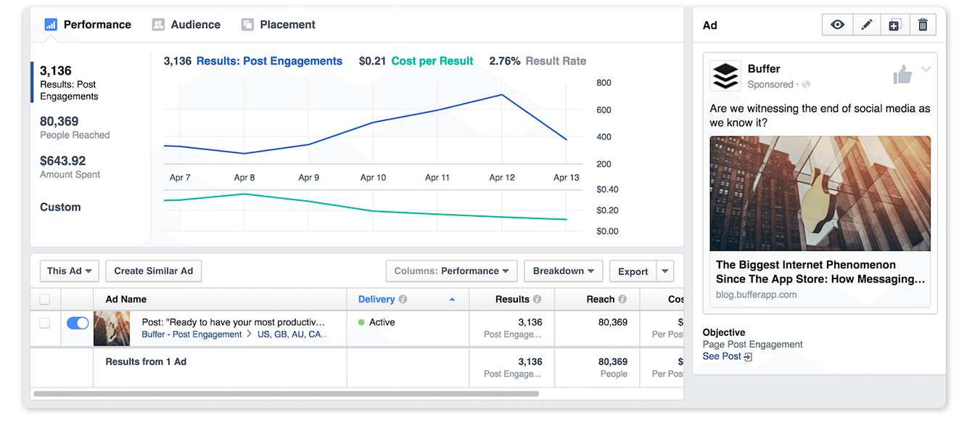Like the Buffer page via thumbs-up icon

[x=902, y=74]
